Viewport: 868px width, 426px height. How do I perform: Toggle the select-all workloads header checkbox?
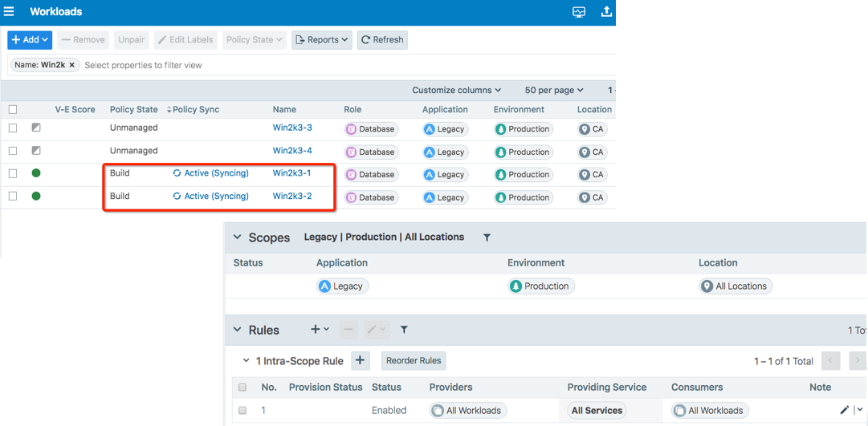[x=13, y=110]
